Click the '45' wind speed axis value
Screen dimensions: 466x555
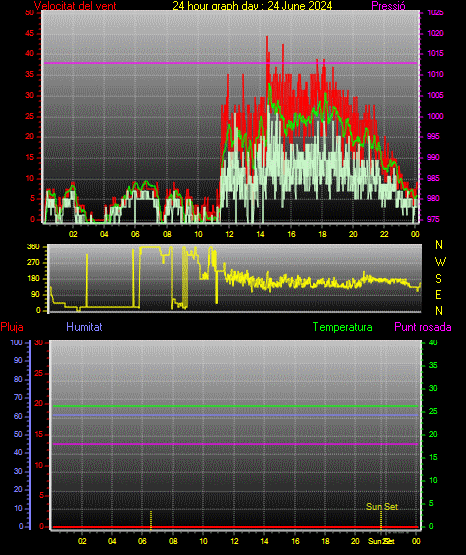30,33
